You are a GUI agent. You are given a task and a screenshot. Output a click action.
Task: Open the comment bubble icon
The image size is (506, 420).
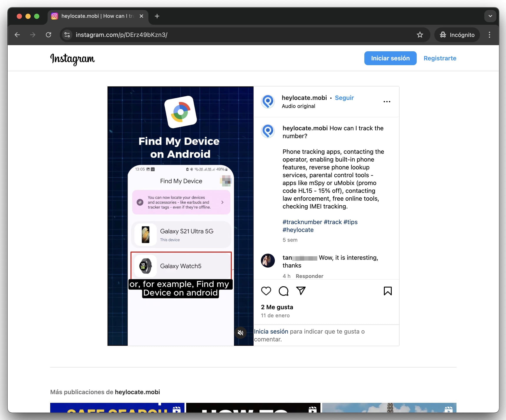[x=283, y=291]
